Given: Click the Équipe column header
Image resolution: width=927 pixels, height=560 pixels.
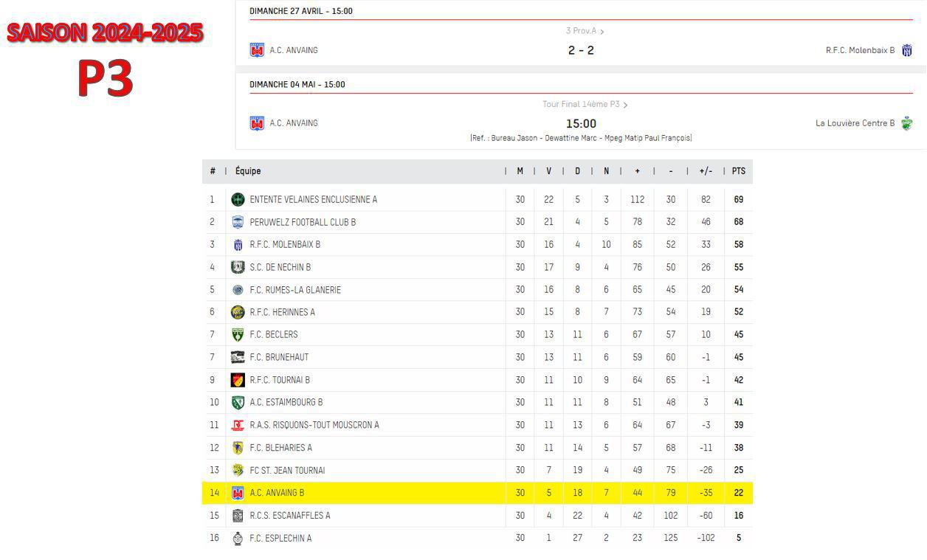Looking at the screenshot, I should click(248, 171).
